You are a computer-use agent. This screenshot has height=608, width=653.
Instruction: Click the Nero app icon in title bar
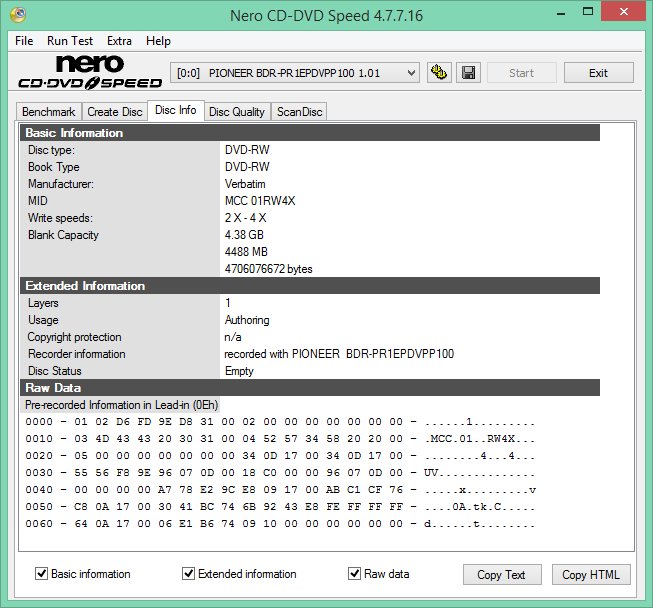(18, 15)
